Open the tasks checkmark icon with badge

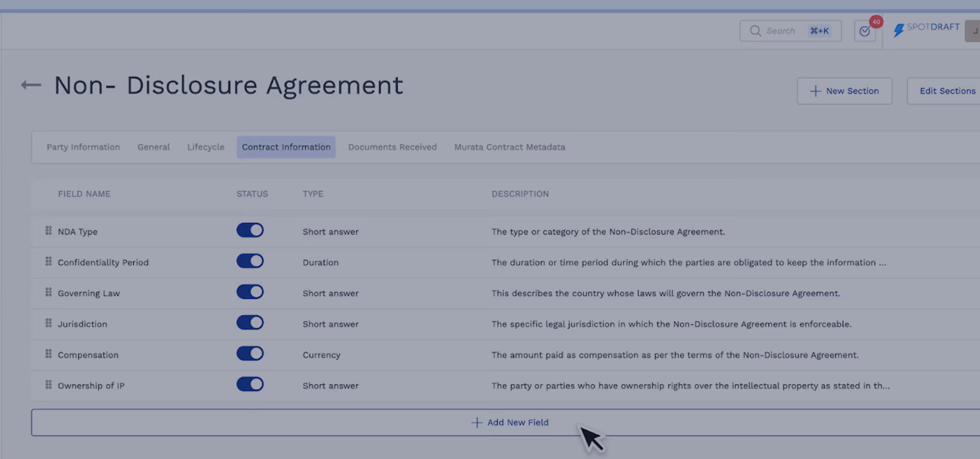[865, 31]
